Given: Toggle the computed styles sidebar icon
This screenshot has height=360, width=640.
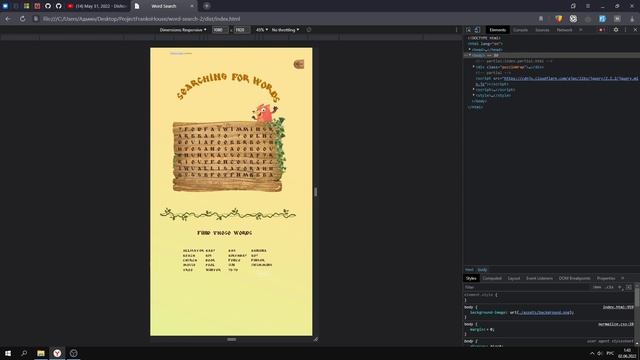Looking at the screenshot, I should point(629,287).
